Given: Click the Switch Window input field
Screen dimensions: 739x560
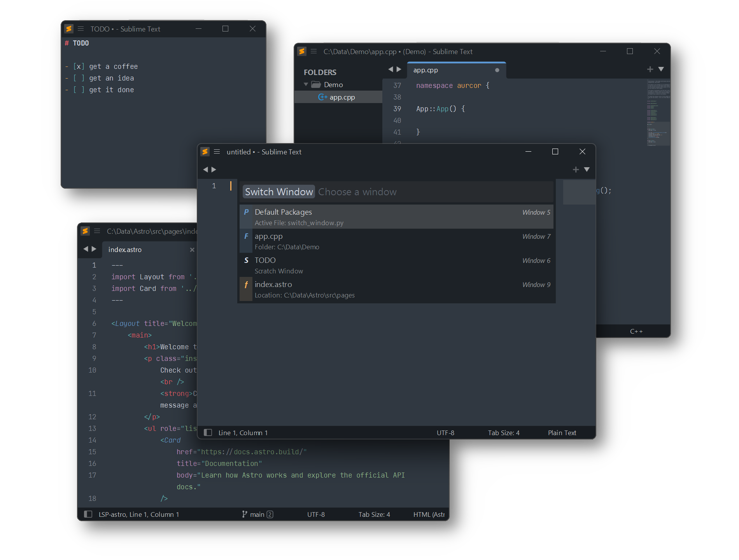Looking at the screenshot, I should tap(396, 192).
